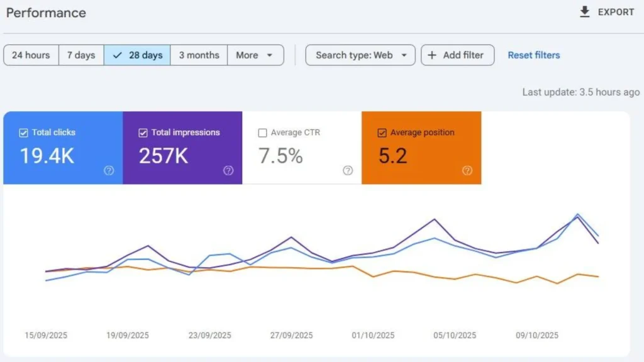
Task: Switch to the 24 hours range
Action: [x=31, y=55]
